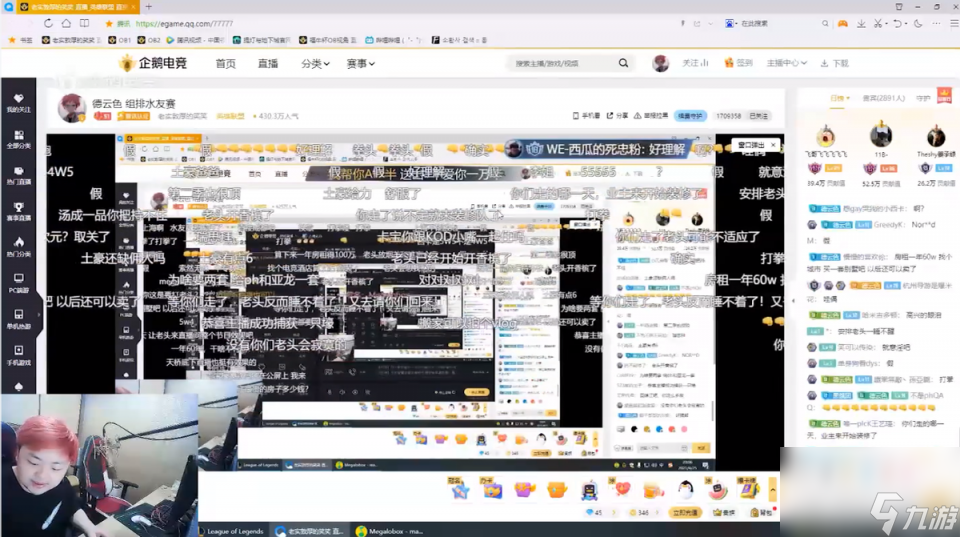Open the three-dot more tools menu

tap(936, 23)
